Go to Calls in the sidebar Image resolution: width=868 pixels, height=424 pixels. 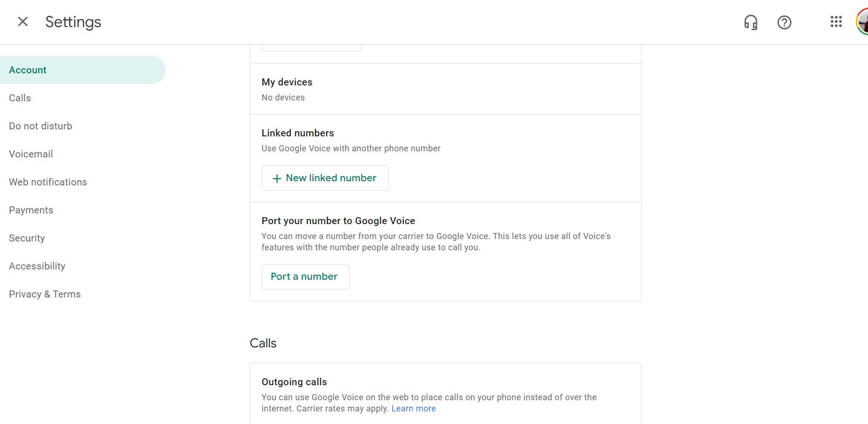tap(20, 98)
